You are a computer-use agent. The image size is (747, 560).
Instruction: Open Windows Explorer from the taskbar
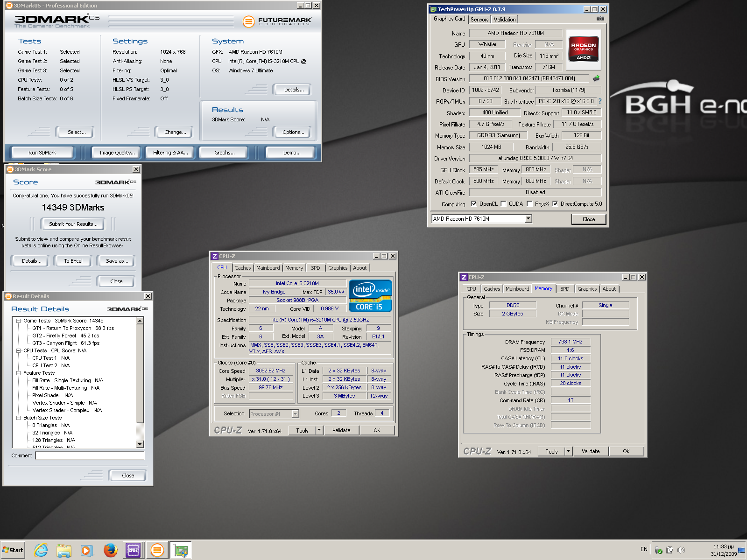pos(64,550)
